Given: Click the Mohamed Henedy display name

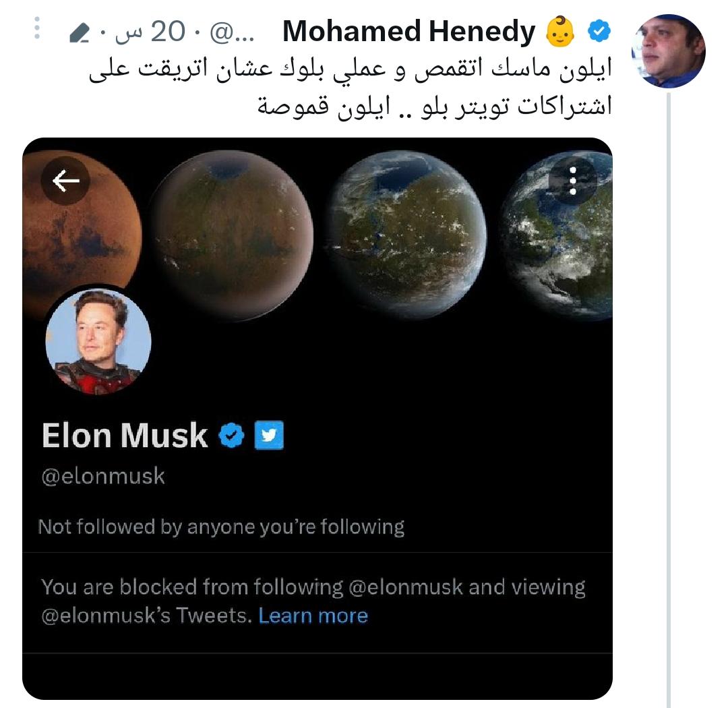Looking at the screenshot, I should pyautogui.click(x=408, y=32).
